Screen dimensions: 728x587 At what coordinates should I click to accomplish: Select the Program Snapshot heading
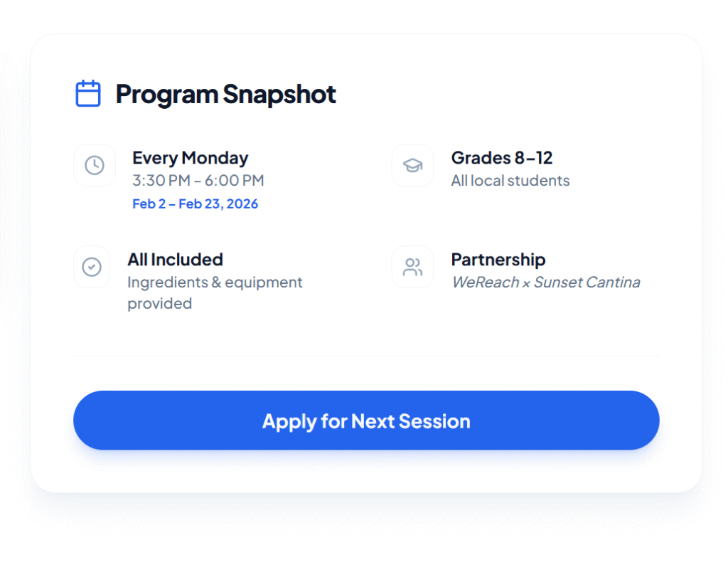[x=225, y=94]
